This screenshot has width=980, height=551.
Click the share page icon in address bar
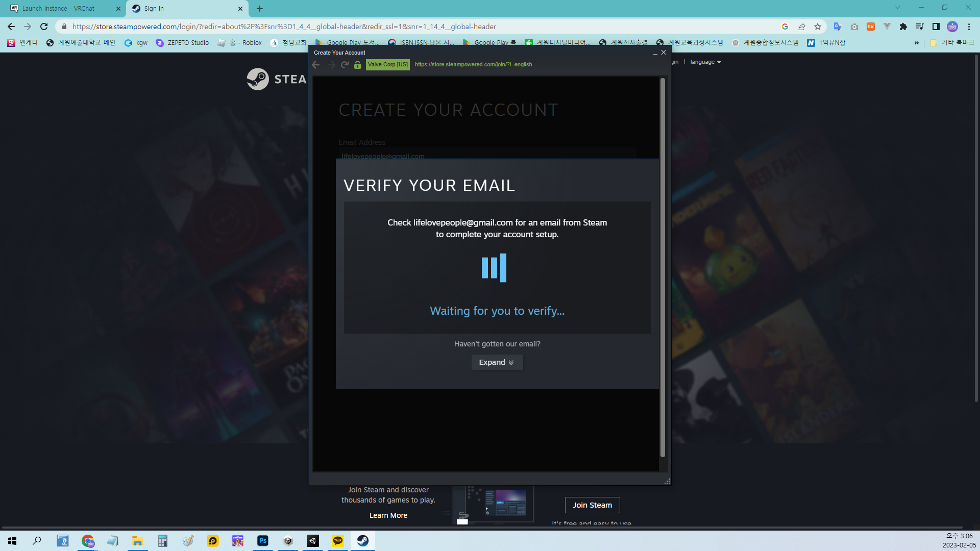[x=801, y=27]
